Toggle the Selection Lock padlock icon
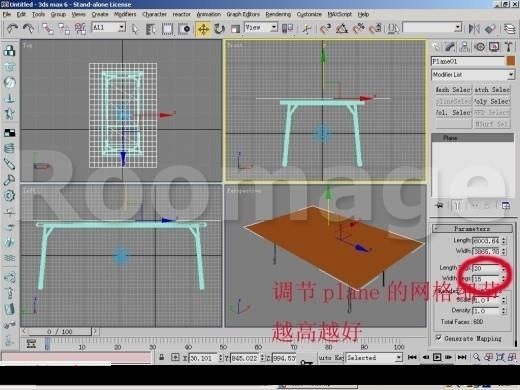520x390 pixels. (161, 357)
